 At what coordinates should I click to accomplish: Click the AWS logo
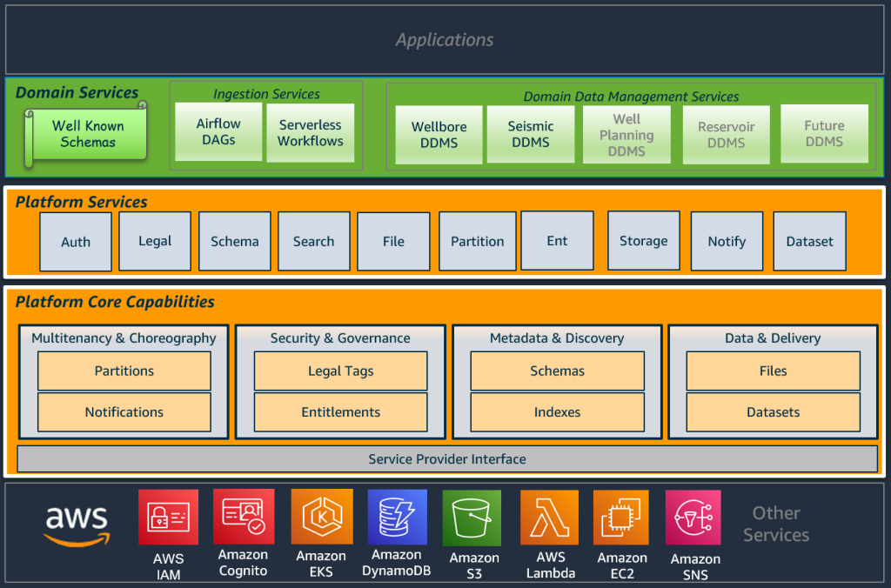[77, 522]
